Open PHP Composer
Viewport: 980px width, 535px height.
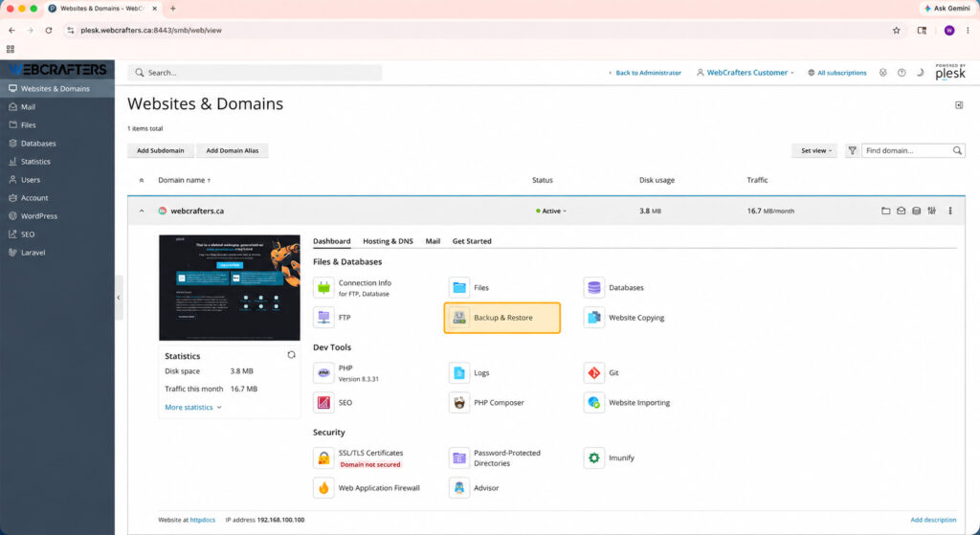[487, 403]
